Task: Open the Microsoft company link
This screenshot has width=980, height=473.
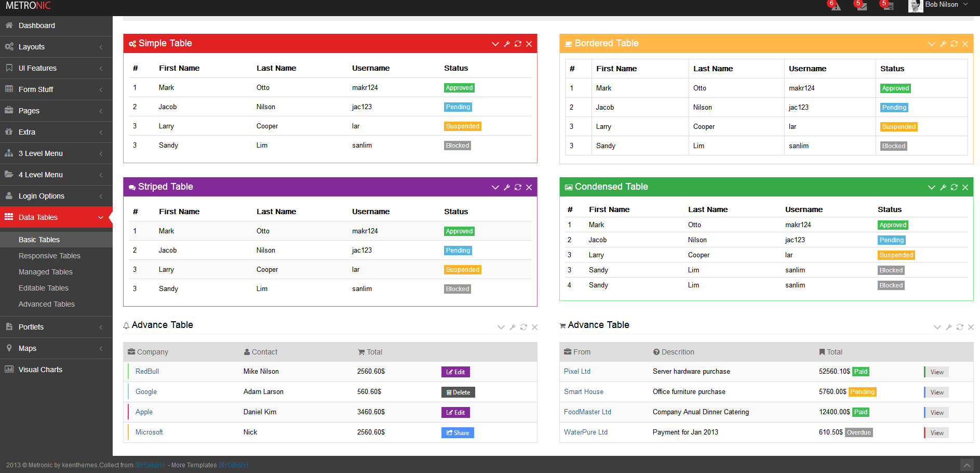Action: pos(149,432)
